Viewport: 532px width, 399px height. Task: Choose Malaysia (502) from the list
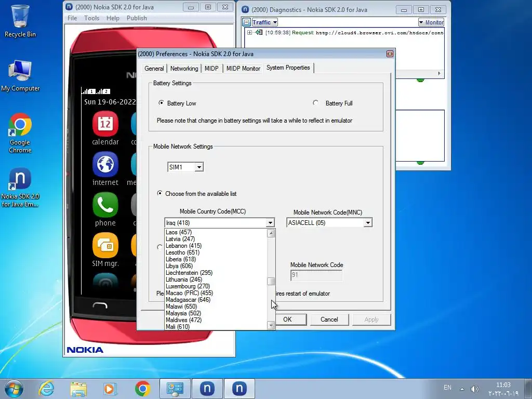(x=216, y=313)
